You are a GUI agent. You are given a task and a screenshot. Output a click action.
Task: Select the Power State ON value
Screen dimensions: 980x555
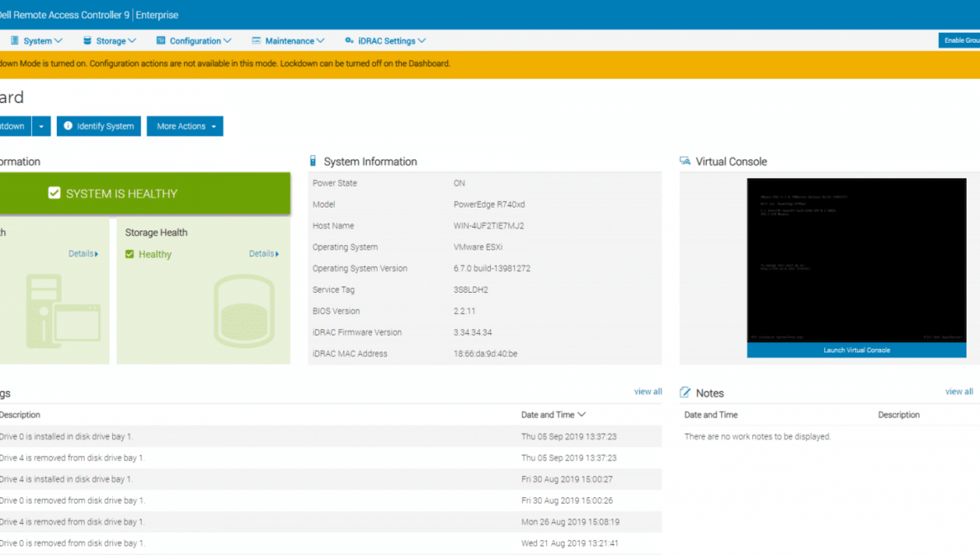459,183
